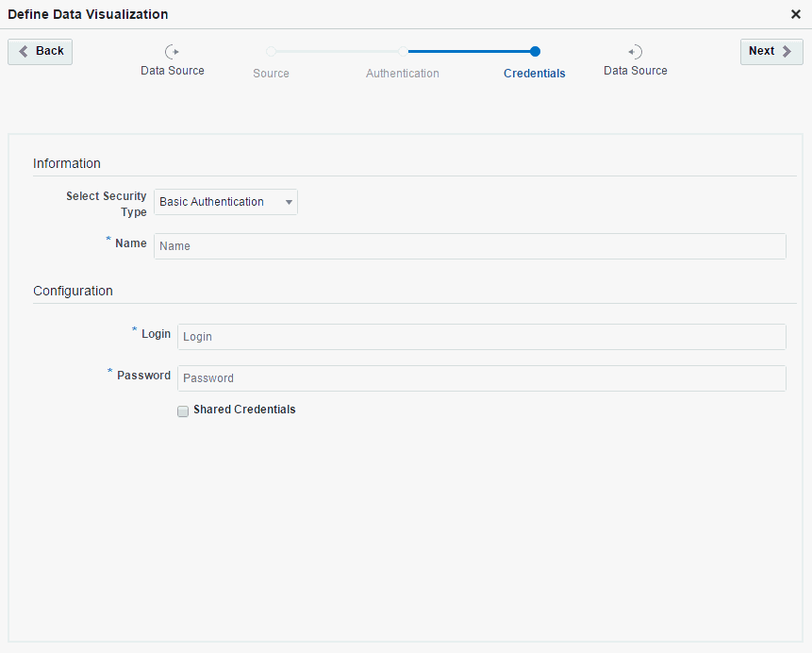The image size is (812, 653).
Task: Click the Login input field
Action: [482, 337]
